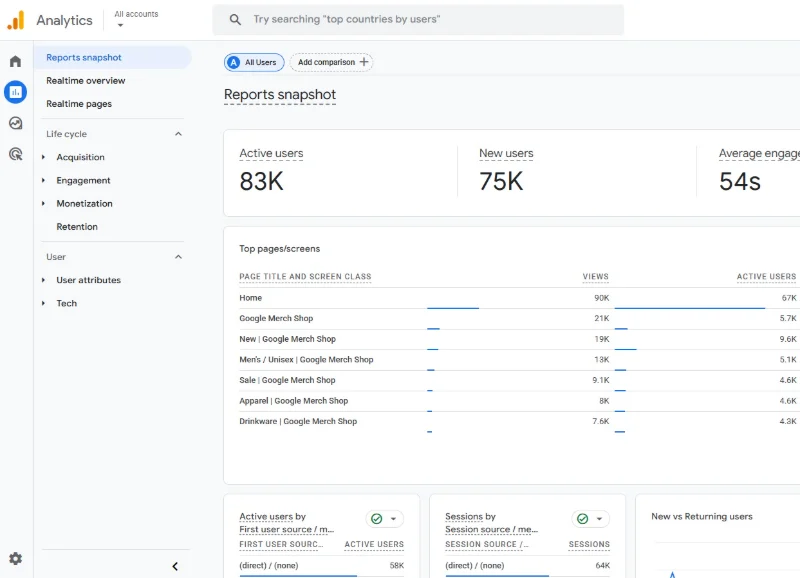Open Admin settings gear icon
The height and width of the screenshot is (578, 800).
(15, 559)
